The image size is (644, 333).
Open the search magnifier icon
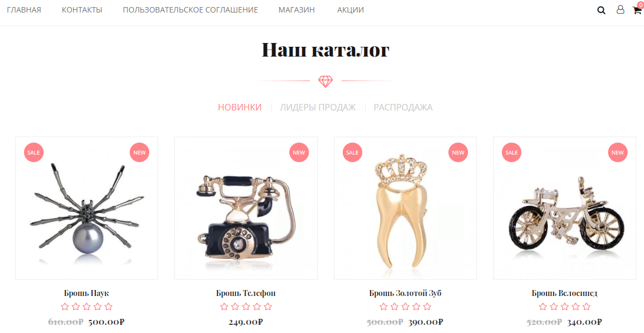click(602, 10)
